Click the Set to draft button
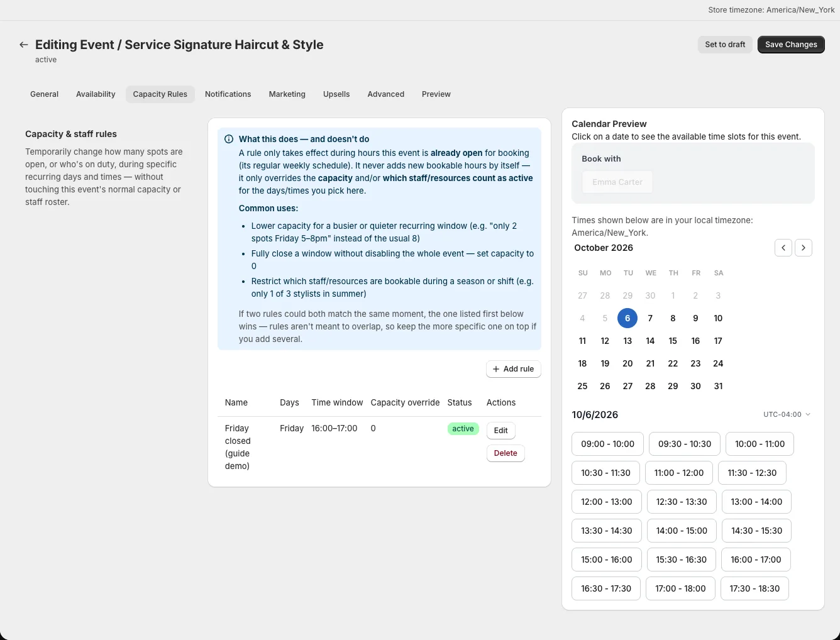 [x=725, y=45]
